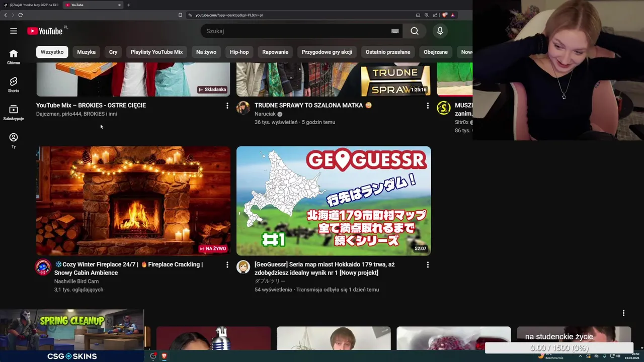This screenshot has width=644, height=362.
Task: Open the Cozy Winter Fireplace thumbnail
Action: coord(133,201)
